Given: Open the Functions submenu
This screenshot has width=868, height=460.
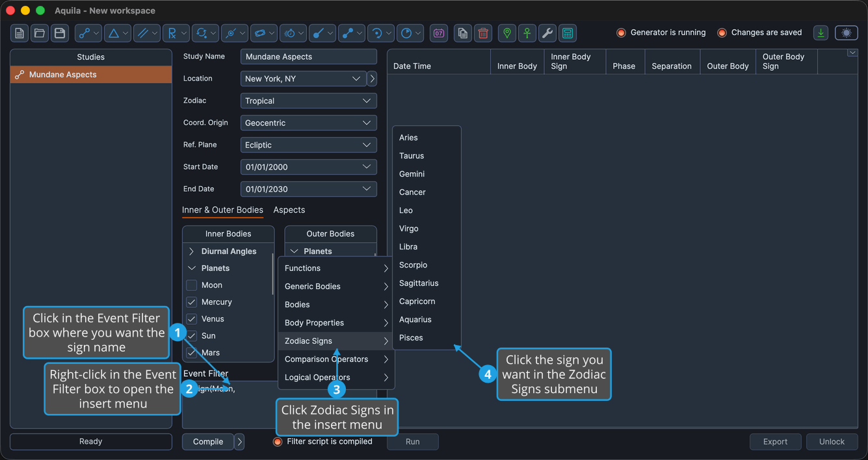Looking at the screenshot, I should click(336, 268).
